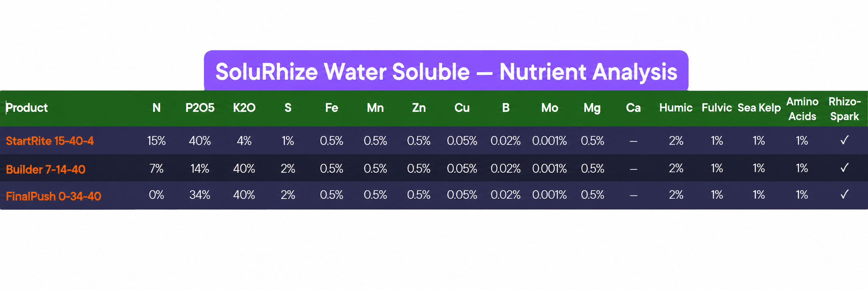This screenshot has width=868, height=290.
Task: Click the SoluRhize Water Soluble title banner
Action: point(446,71)
